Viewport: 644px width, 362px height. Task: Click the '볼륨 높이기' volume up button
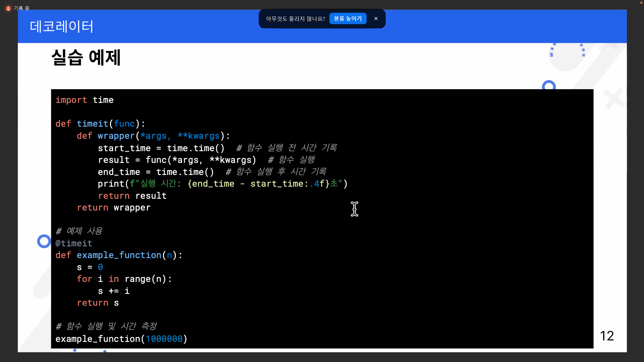click(x=347, y=18)
